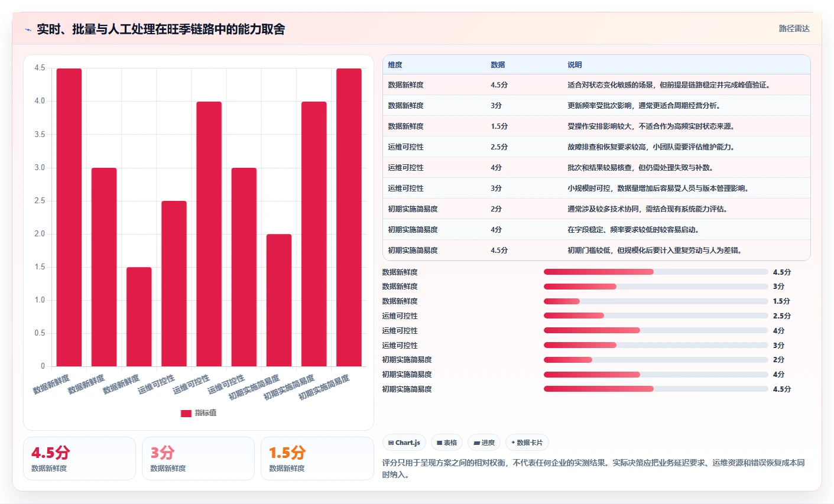Click the Chart.js tag pill

[404, 443]
